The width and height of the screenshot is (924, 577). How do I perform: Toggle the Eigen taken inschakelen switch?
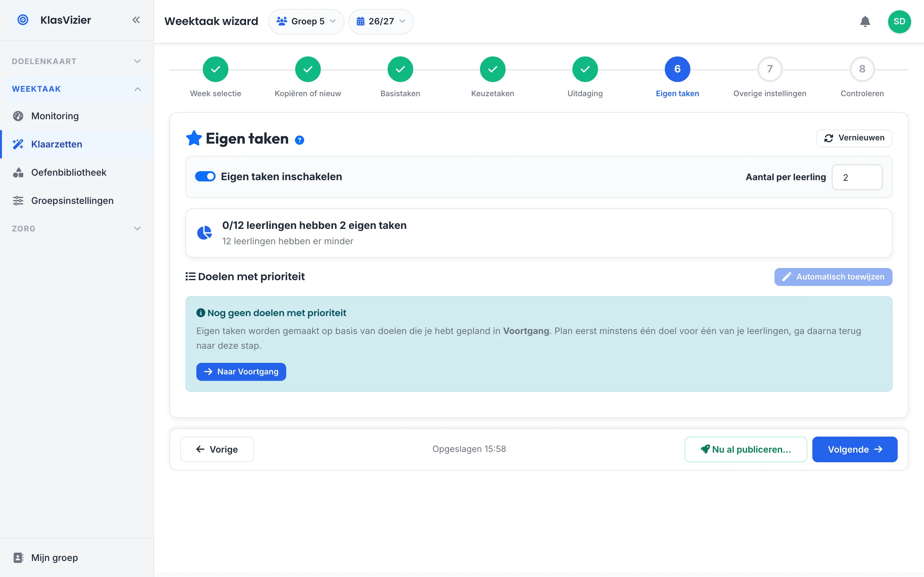point(205,176)
